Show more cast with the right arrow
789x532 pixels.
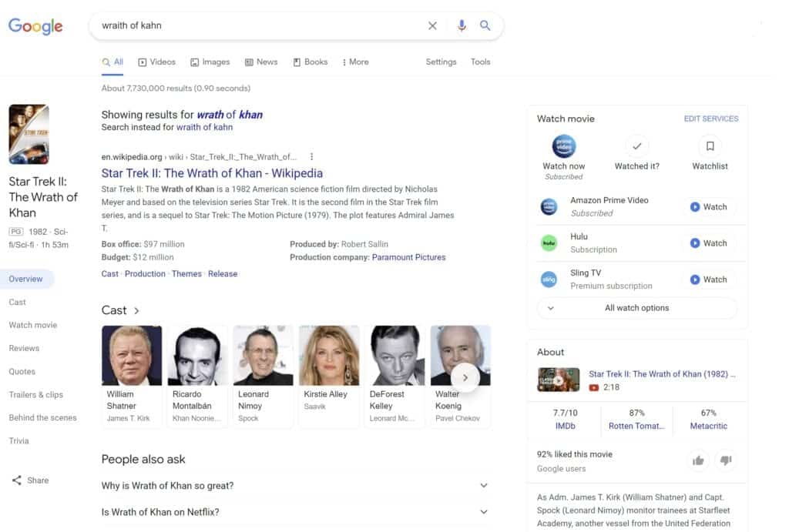click(465, 377)
